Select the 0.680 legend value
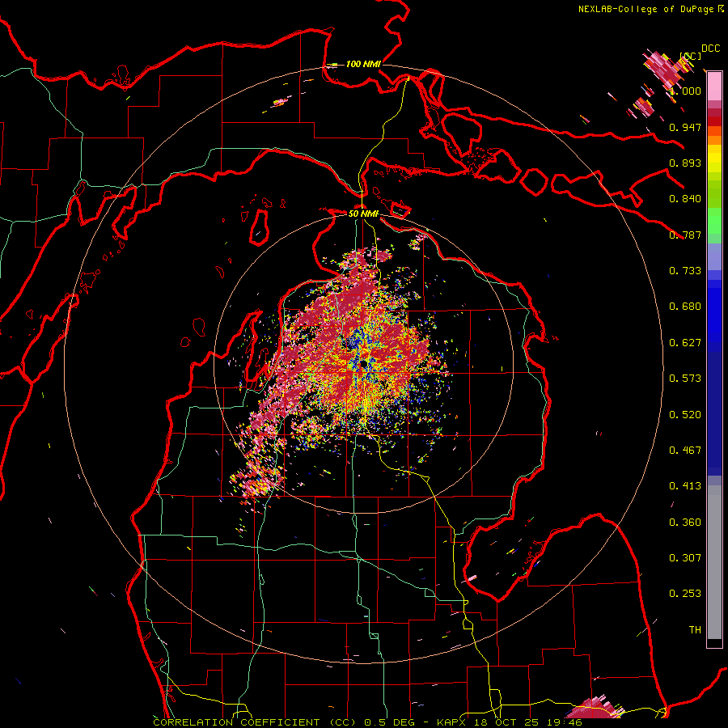Viewport: 728px width, 728px height. tap(685, 307)
